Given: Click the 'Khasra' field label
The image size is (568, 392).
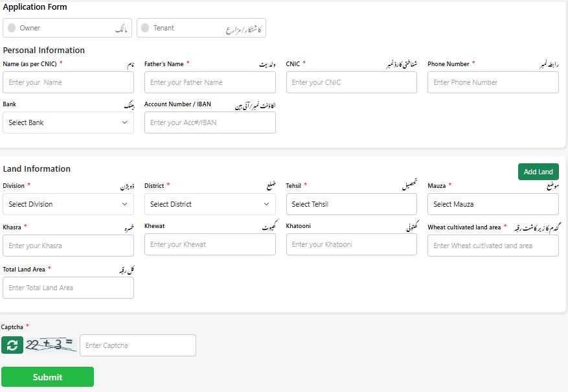Looking at the screenshot, I should coord(12,227).
